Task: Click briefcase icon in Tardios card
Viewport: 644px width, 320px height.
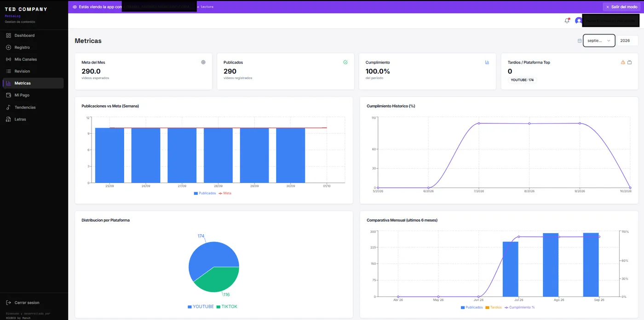Action: coord(629,62)
